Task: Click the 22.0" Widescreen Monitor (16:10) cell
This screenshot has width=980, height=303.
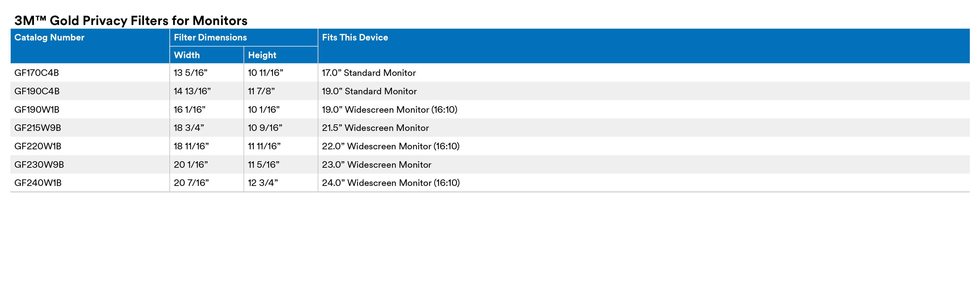Action: [x=391, y=146]
